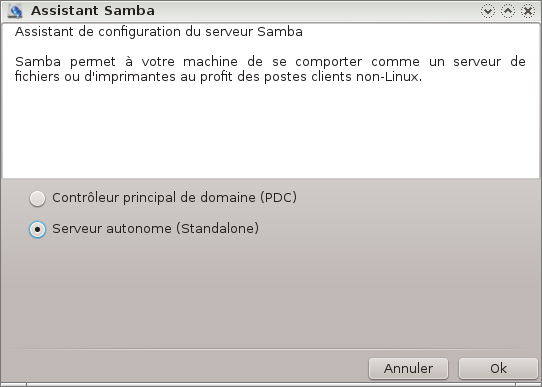The width and height of the screenshot is (542, 387).
Task: Cancel the wizard with Annuler
Action: (x=408, y=368)
